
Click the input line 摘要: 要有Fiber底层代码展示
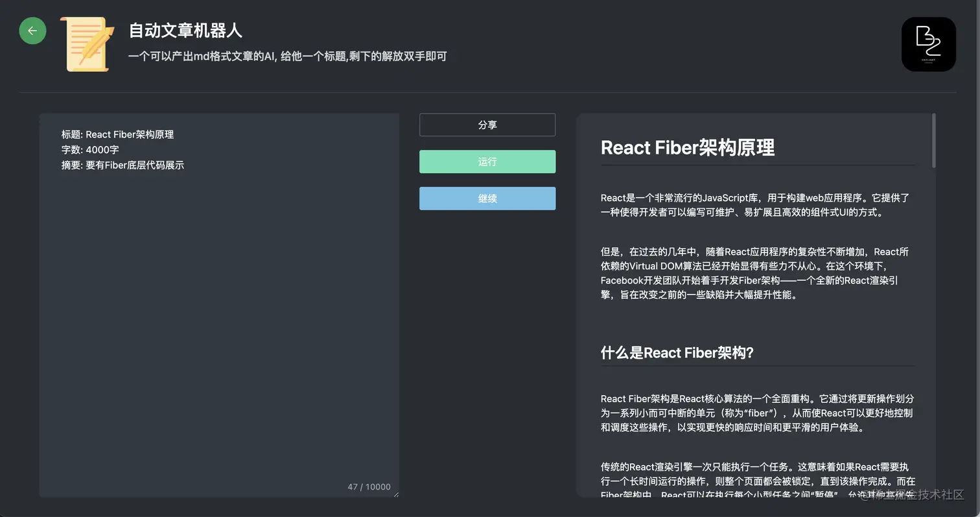coord(123,165)
